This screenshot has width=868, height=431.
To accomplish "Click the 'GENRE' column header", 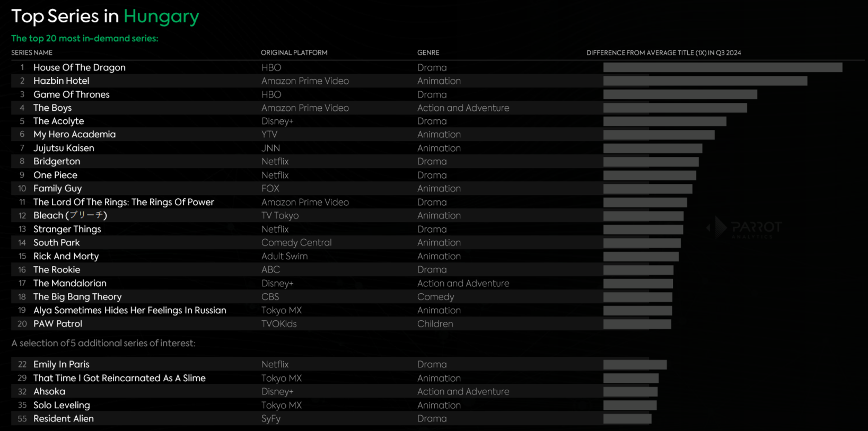I will point(428,52).
